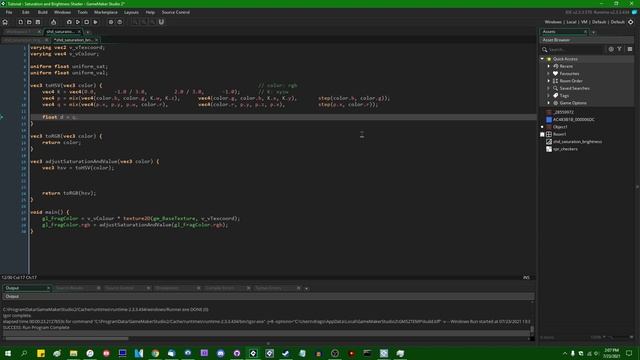Open the Asset Browser add/options icon

point(611,49)
